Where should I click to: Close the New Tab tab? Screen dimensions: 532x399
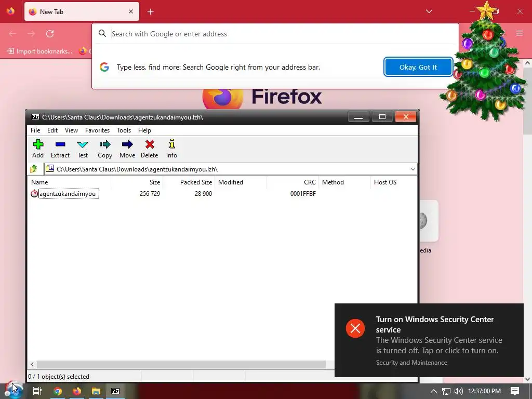click(131, 11)
